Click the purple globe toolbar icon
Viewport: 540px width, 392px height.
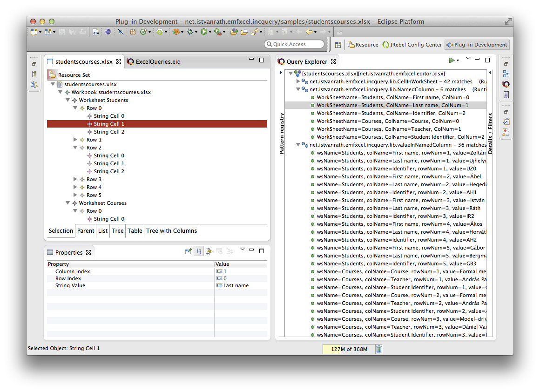[x=108, y=32]
